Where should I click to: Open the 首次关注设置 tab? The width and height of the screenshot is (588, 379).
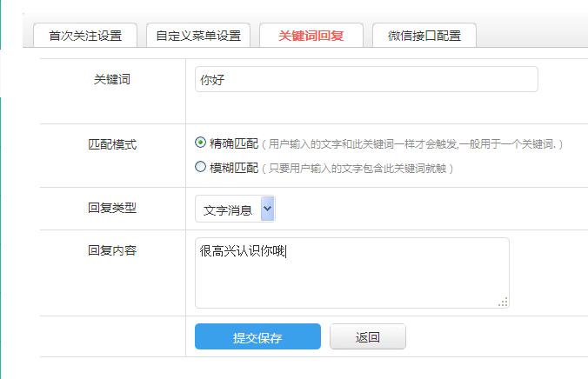(x=85, y=37)
